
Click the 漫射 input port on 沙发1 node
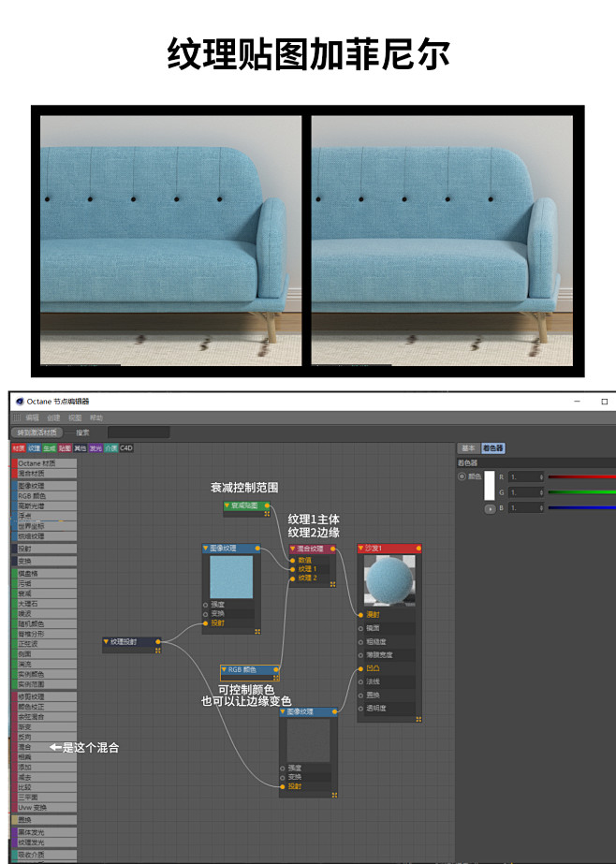tap(361, 615)
